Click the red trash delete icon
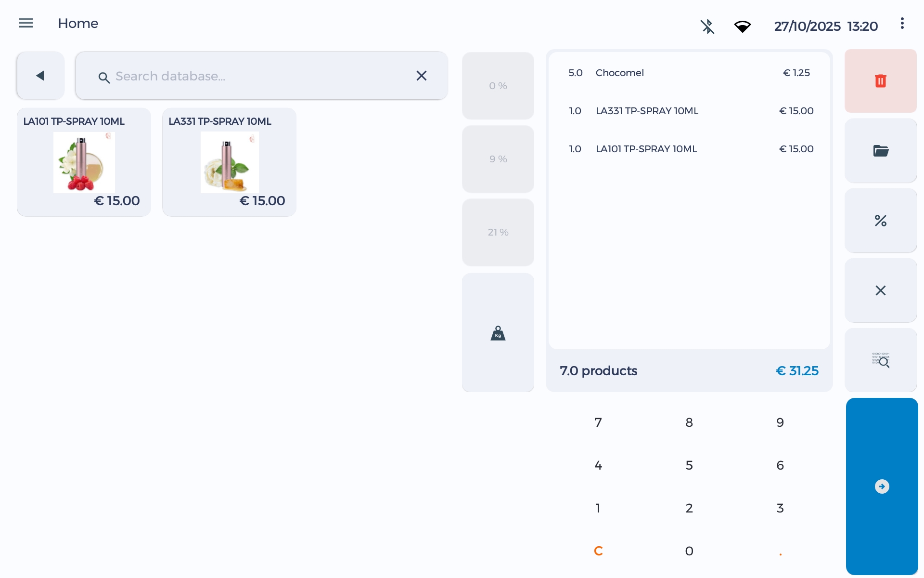Screen dimensions: 924x578 coord(880,81)
